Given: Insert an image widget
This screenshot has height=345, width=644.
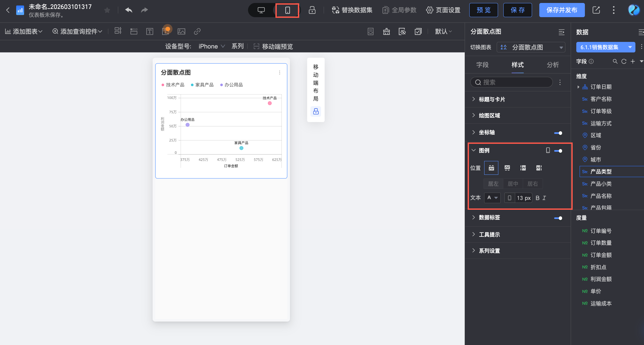Looking at the screenshot, I should 181,31.
